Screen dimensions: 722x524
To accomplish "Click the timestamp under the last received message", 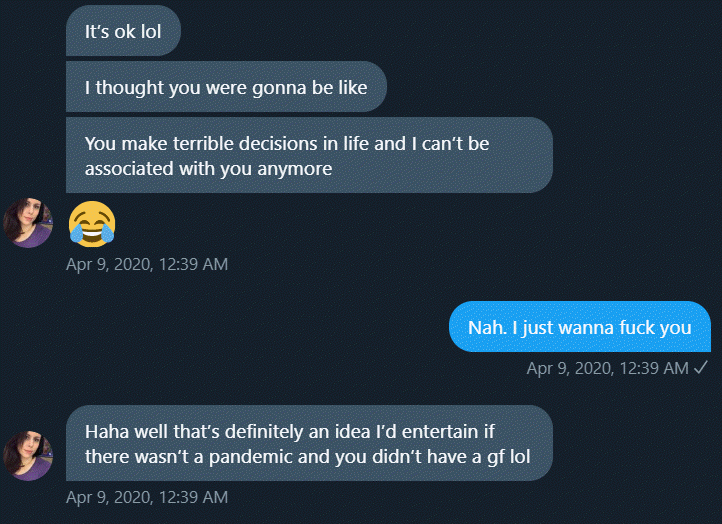I will point(147,497).
